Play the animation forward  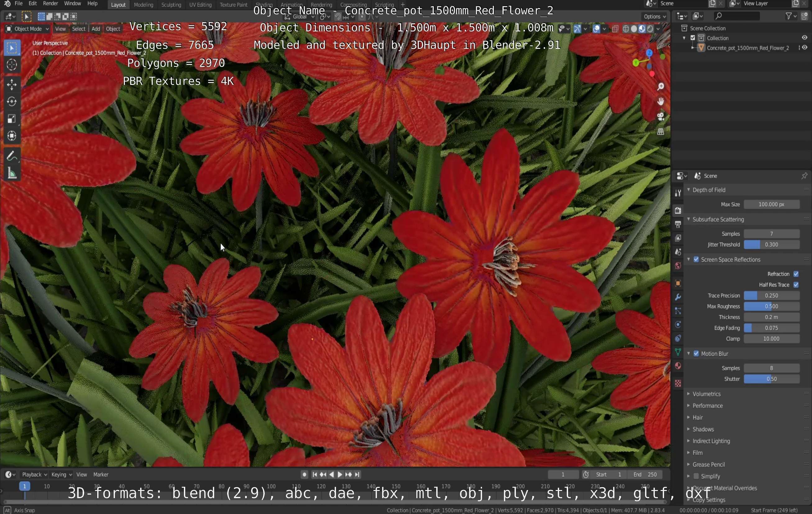point(340,474)
